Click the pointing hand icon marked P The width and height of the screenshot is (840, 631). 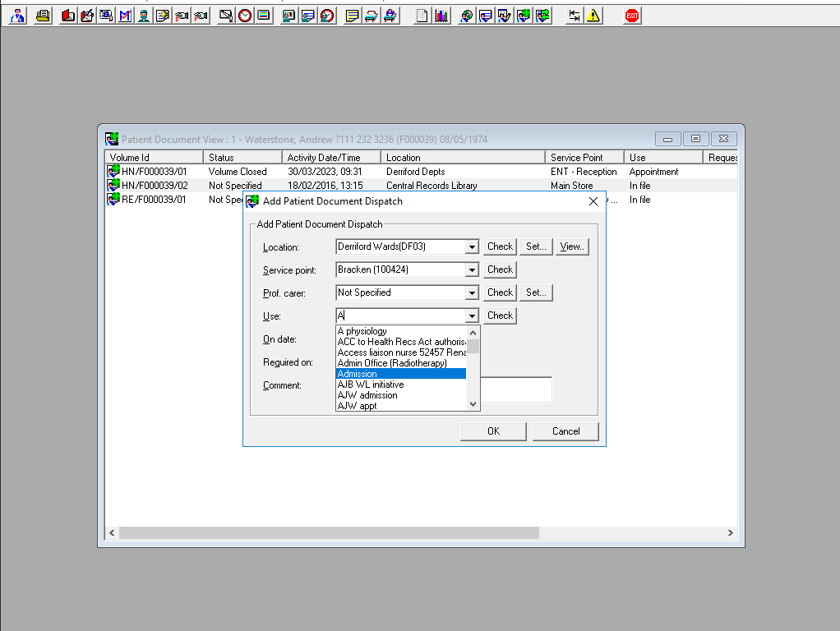[x=201, y=16]
